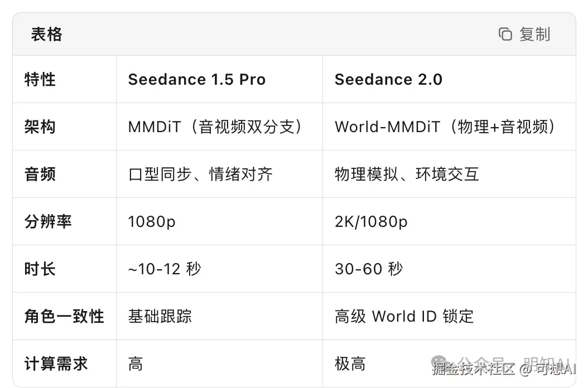Click the copy icon in table header
588x388 pixels.
click(x=505, y=35)
